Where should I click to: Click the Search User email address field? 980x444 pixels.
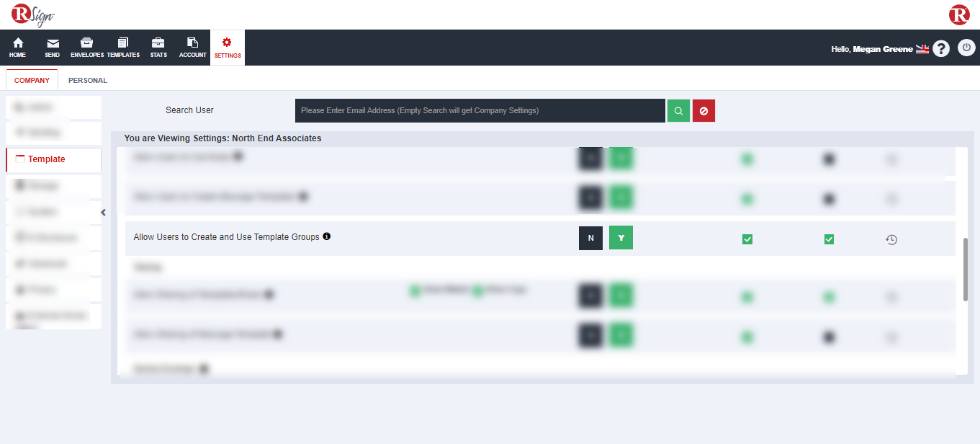[480, 110]
